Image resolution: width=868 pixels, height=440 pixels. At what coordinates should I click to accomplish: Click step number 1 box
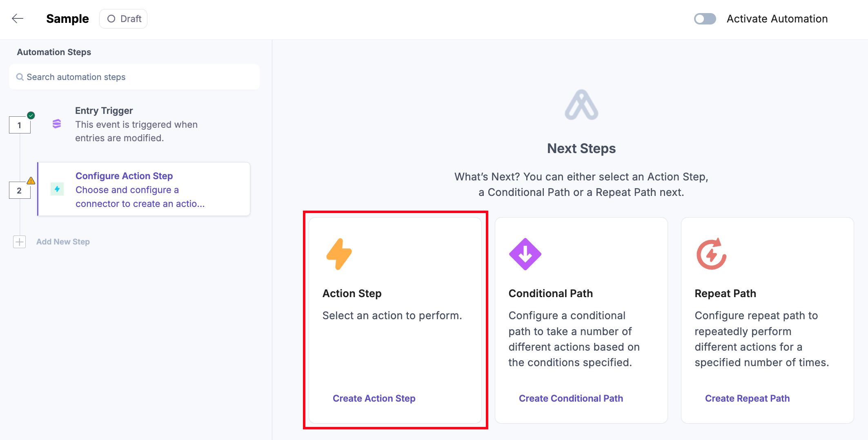(20, 125)
